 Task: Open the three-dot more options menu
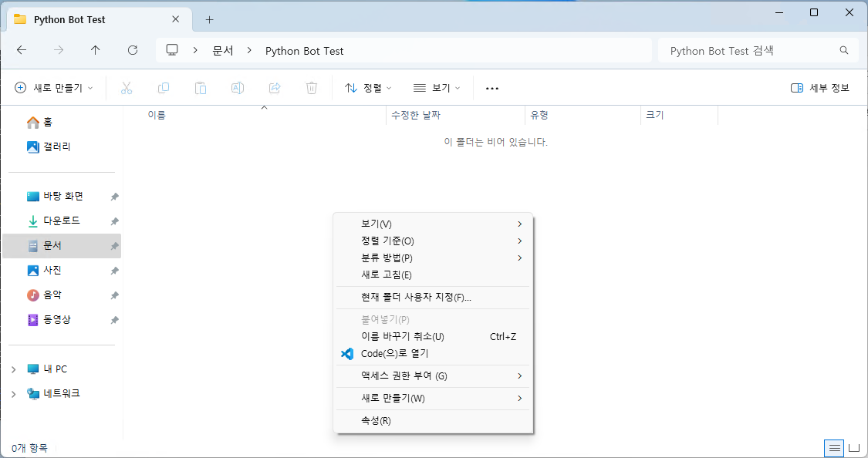(492, 88)
